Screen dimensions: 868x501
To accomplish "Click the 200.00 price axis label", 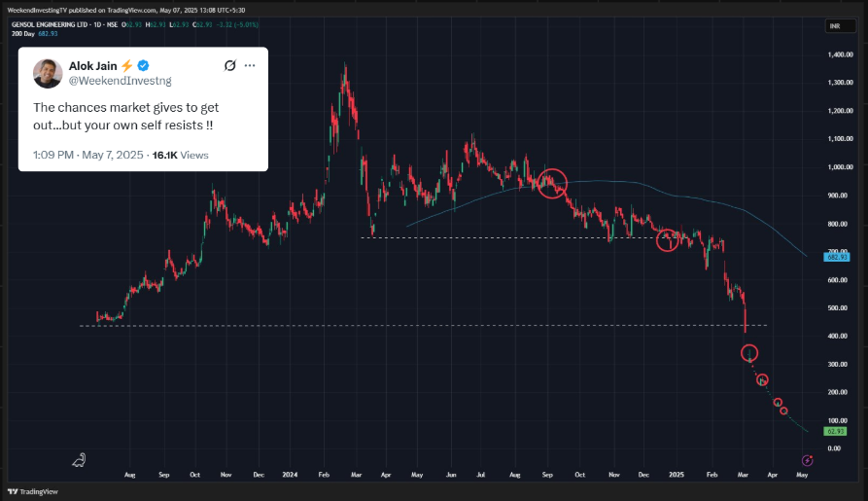I will [x=838, y=392].
